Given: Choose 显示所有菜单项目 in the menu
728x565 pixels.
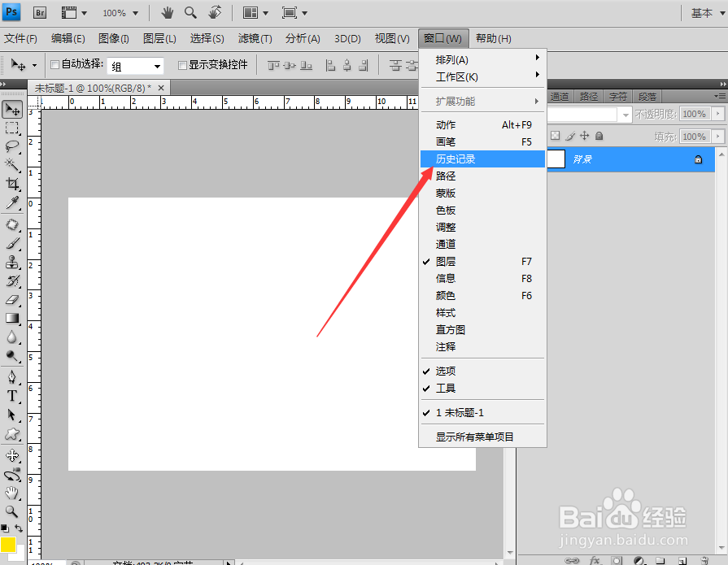Looking at the screenshot, I should click(x=483, y=437).
